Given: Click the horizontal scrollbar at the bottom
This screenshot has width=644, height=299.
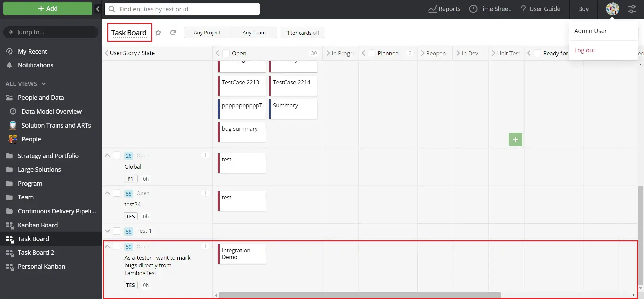Looking at the screenshot, I should click(360, 295).
